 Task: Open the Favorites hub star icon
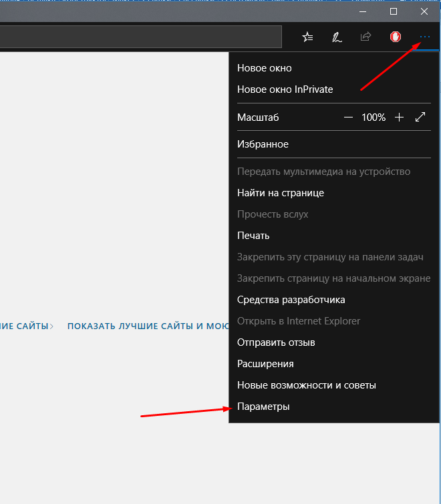click(x=307, y=37)
